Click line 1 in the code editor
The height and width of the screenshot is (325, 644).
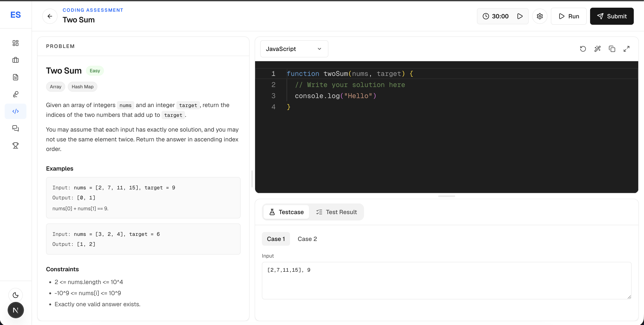[x=446, y=74]
